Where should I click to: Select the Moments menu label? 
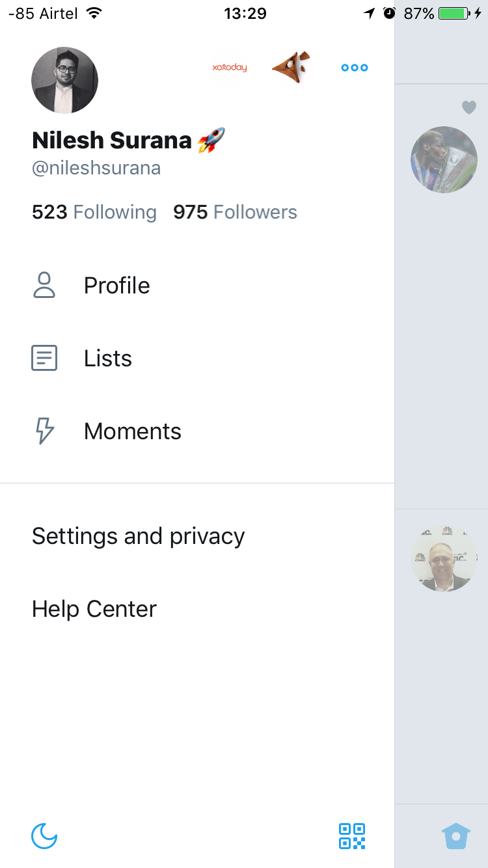(x=133, y=431)
